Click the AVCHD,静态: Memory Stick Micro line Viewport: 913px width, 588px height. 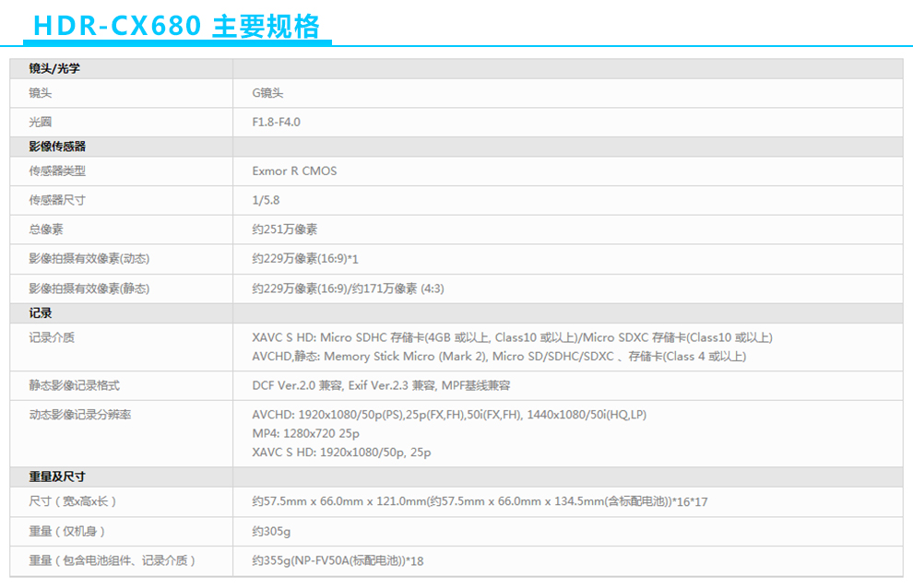tap(499, 357)
